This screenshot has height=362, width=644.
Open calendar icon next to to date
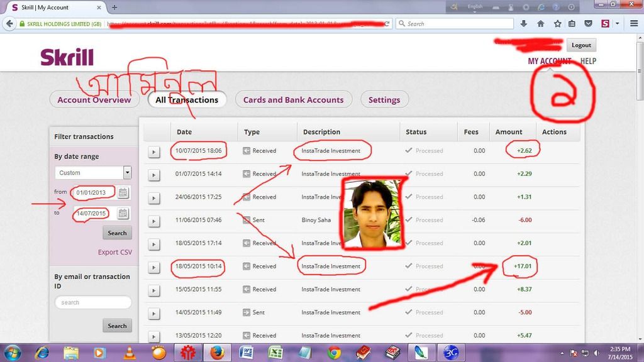[x=123, y=214]
